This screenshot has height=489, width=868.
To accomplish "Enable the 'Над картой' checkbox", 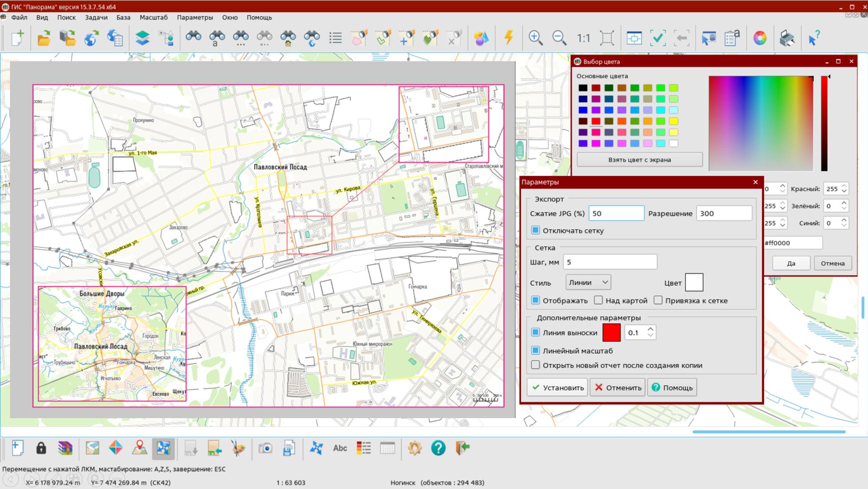I will 598,300.
